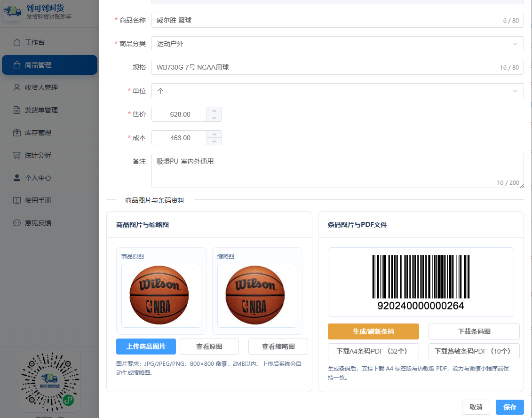Click the 16 / 80 character counter
Screen dimensions: 532x418
click(509, 68)
